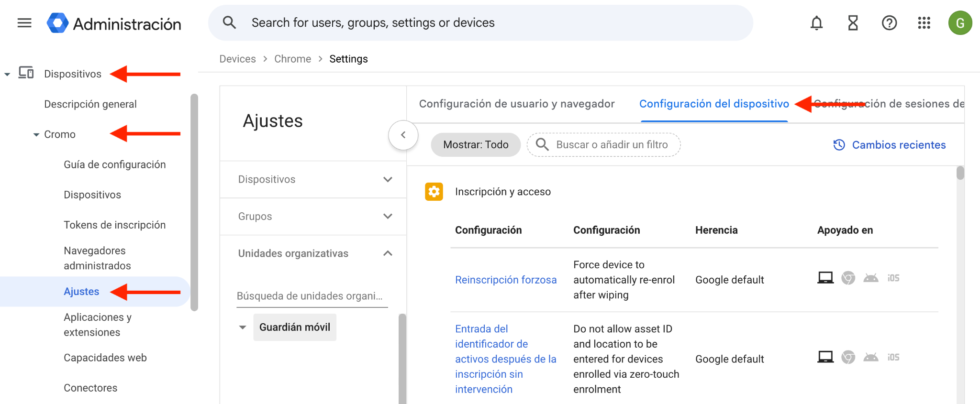Click the Cambios recientes button
This screenshot has width=980, height=404.
(890, 145)
